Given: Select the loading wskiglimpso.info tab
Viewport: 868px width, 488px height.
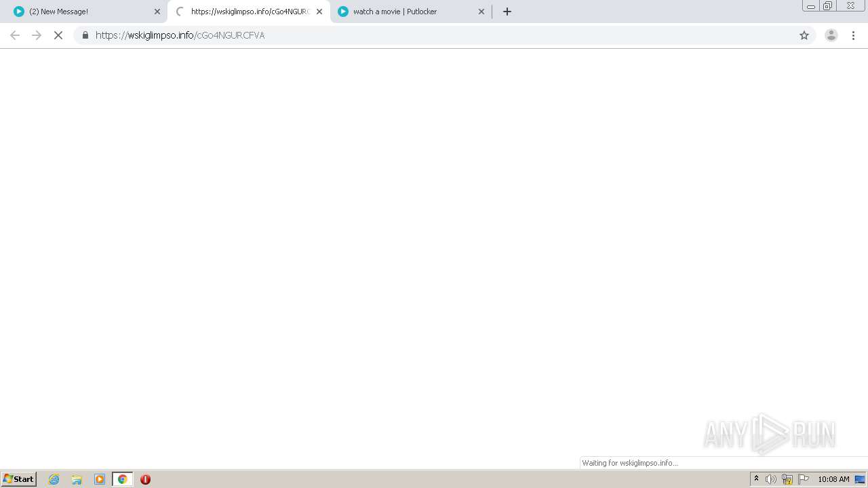Looking at the screenshot, I should [x=248, y=12].
